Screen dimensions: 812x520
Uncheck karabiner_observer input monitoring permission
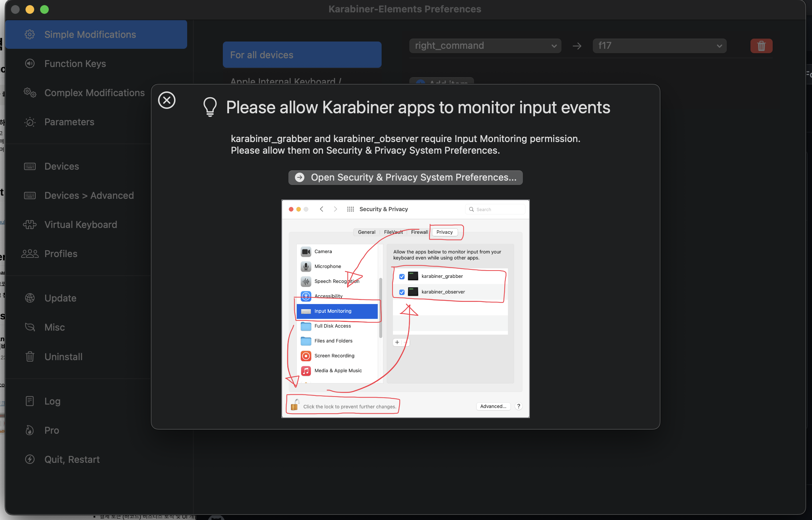pos(402,292)
